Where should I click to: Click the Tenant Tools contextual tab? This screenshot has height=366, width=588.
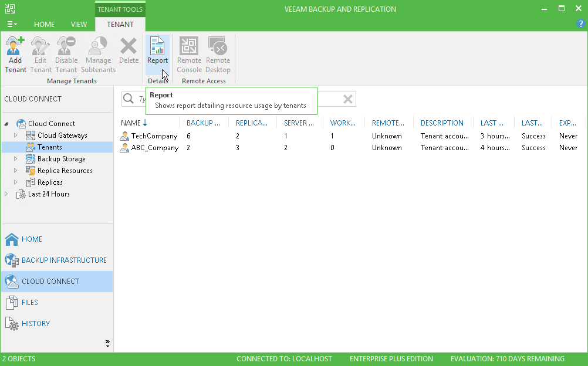120,9
